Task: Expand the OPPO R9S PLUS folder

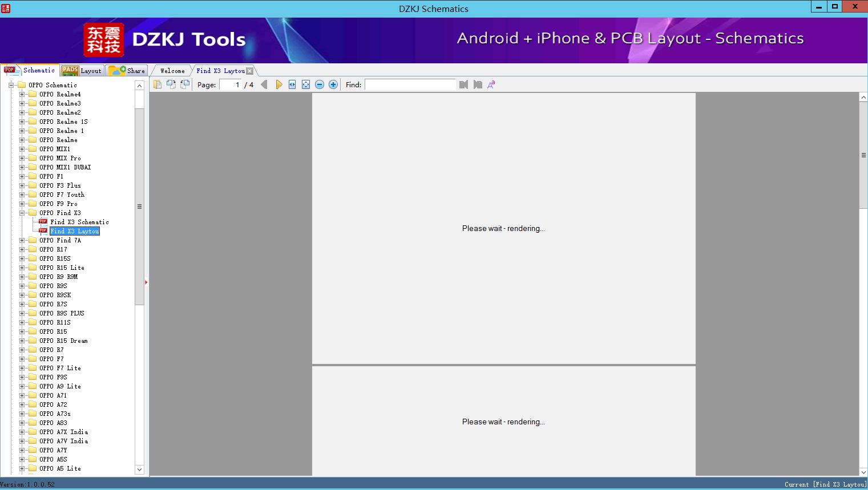Action: click(22, 313)
